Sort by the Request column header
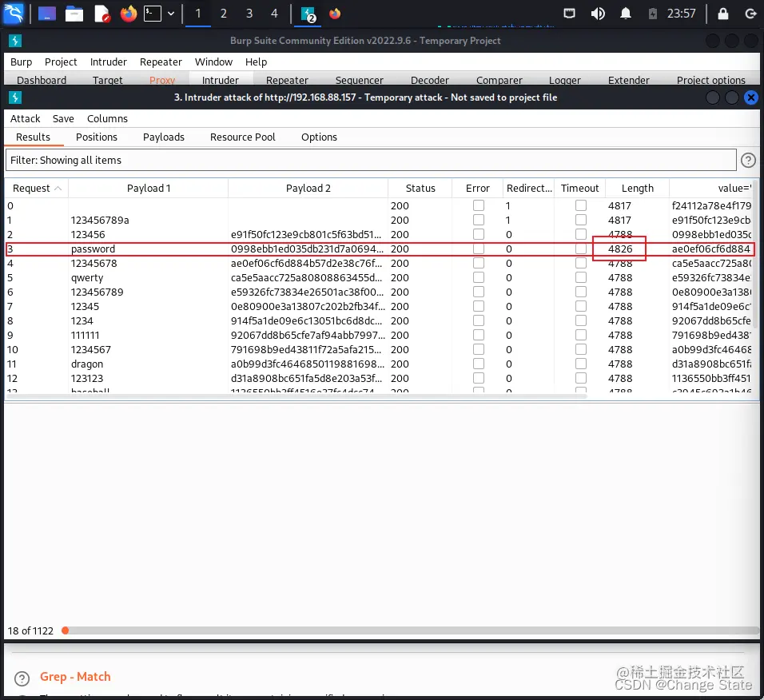Screen dimensions: 764x700 click(37, 189)
